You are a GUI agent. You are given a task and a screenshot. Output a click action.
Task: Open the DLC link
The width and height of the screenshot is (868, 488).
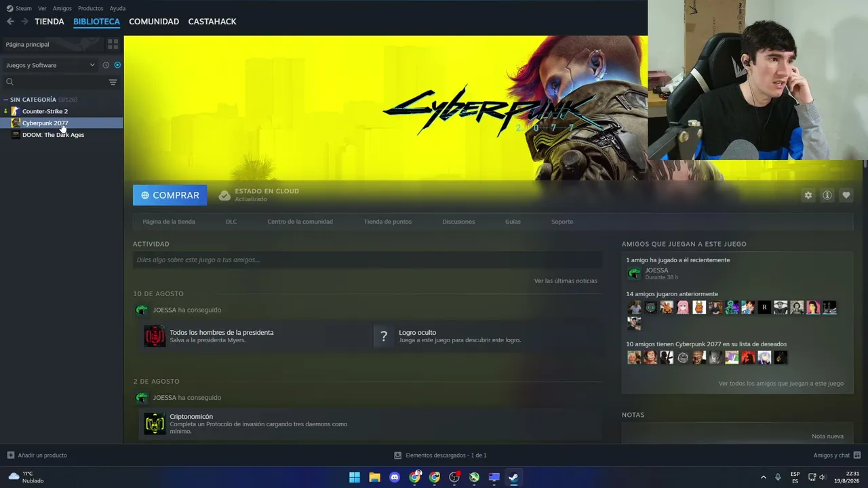231,222
